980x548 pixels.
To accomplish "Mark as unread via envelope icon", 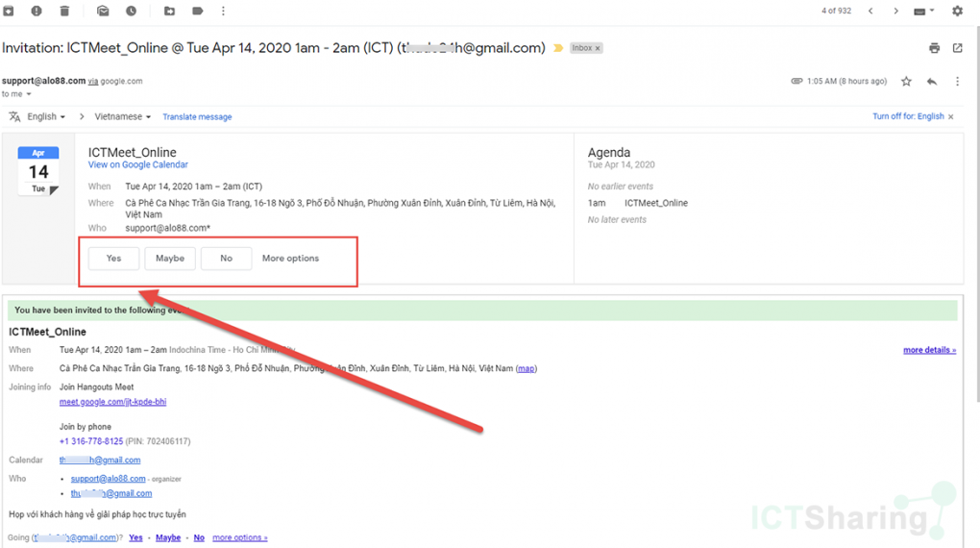I will [103, 11].
